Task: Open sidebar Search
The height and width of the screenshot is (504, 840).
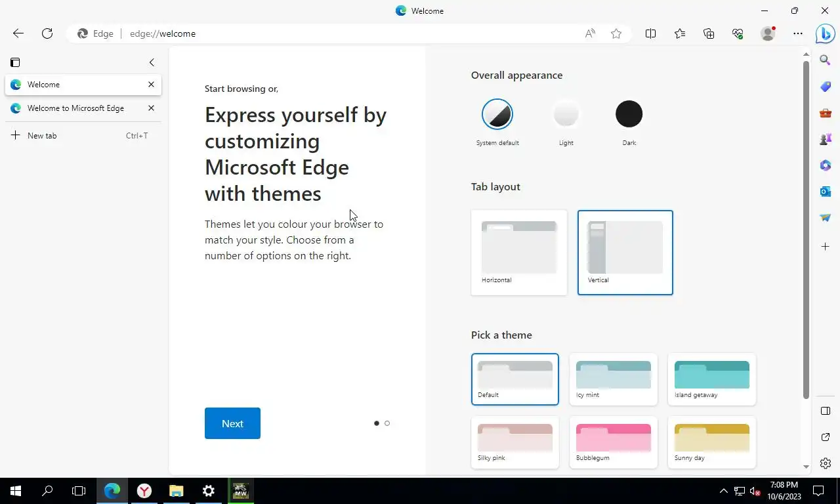Action: [826, 60]
